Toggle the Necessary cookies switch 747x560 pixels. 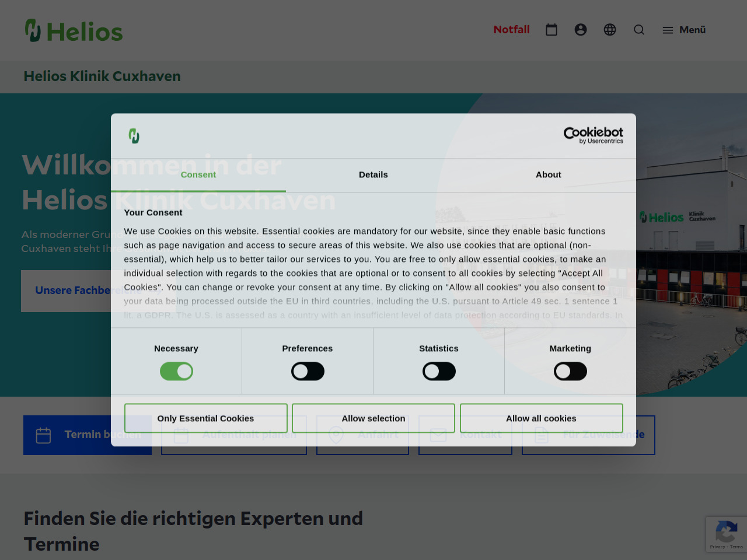[x=176, y=372]
